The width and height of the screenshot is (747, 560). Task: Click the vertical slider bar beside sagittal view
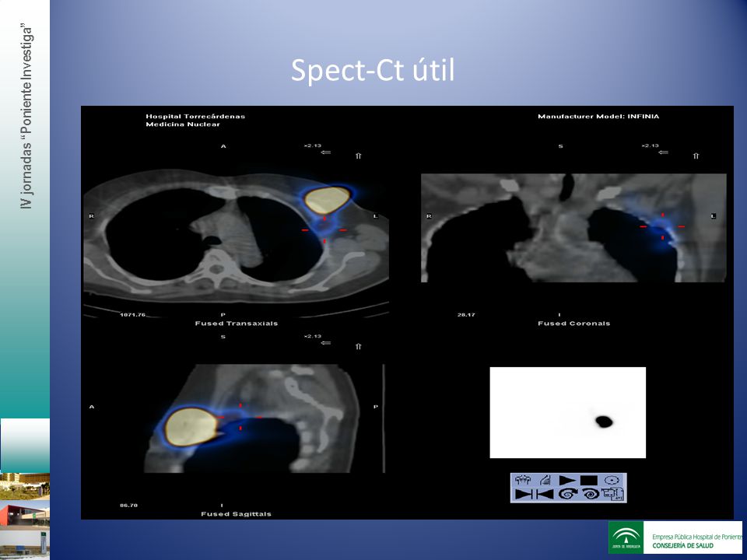384,418
